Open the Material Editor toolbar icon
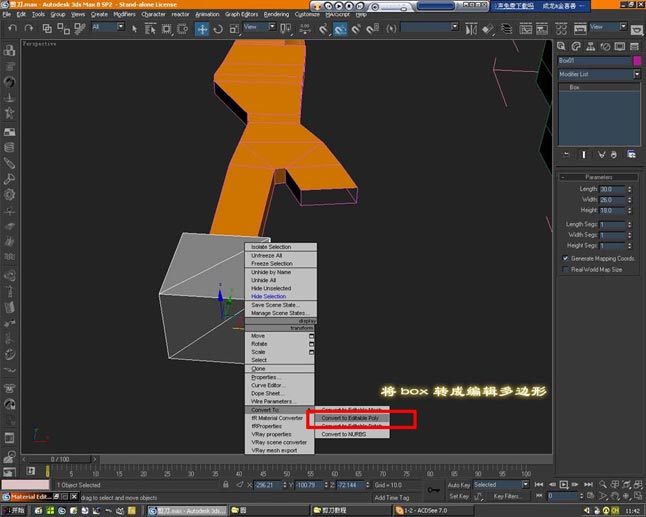Image resolution: width=646 pixels, height=517 pixels. click(561, 29)
